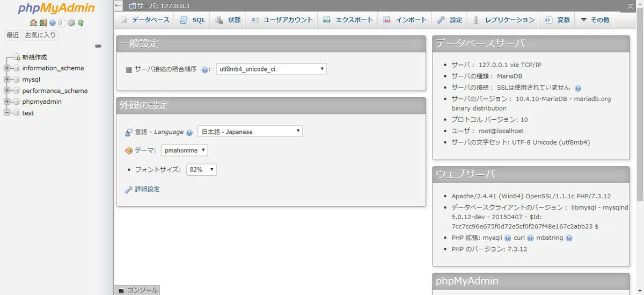The height and width of the screenshot is (295, 644).
Task: Click the left arrow collapse sidebar button
Action: 119,6
